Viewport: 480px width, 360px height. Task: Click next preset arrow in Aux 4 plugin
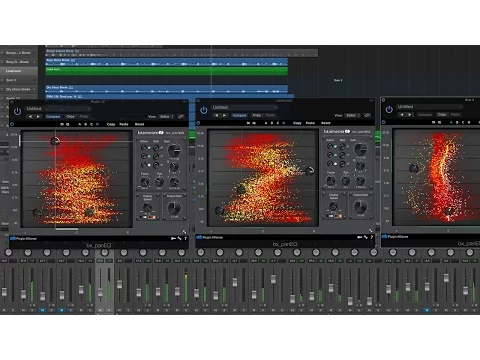pyautogui.click(x=410, y=115)
